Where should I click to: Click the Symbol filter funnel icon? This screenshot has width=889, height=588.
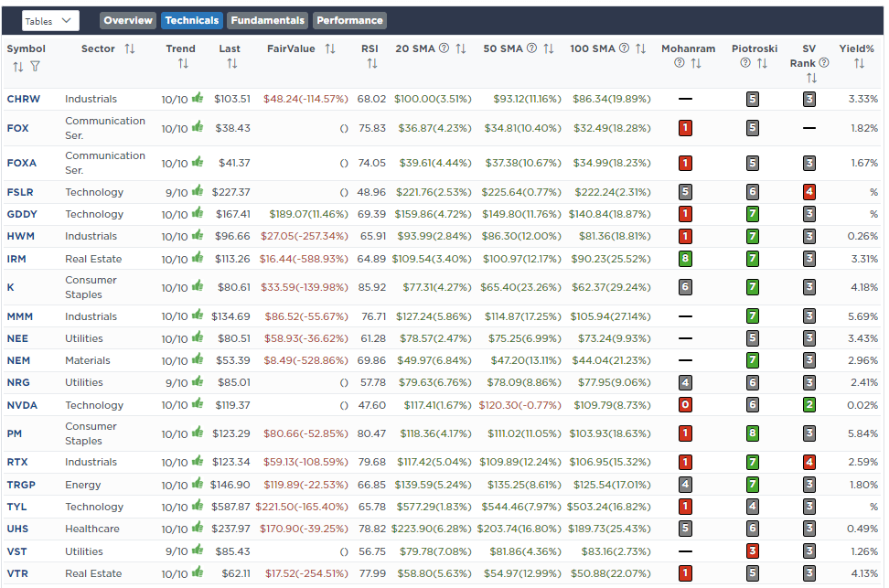(35, 67)
